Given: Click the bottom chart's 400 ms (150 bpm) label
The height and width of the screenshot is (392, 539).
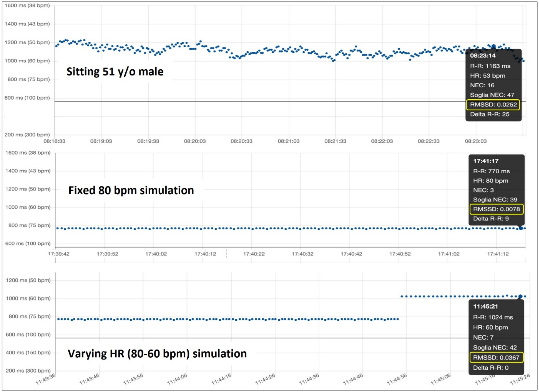Looking at the screenshot, I should [28, 353].
